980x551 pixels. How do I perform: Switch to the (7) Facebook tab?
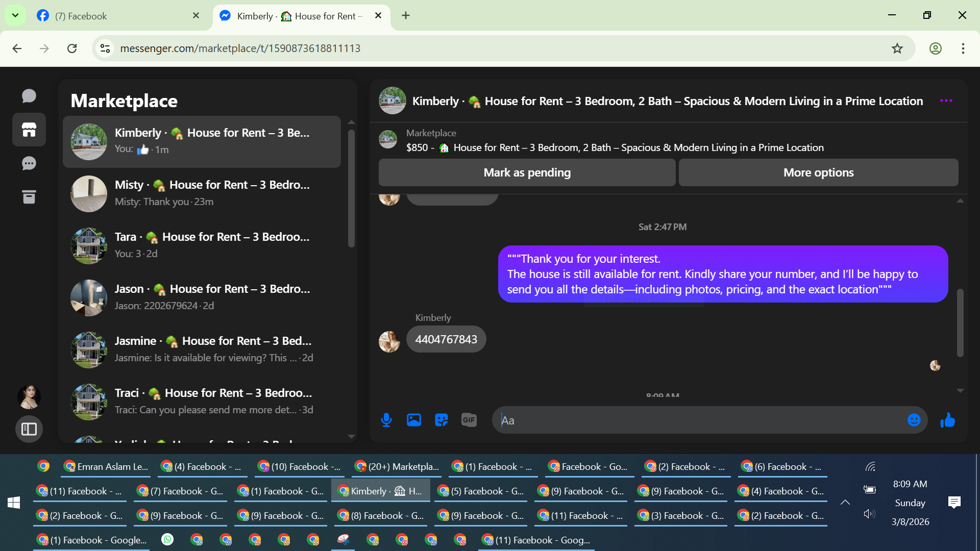117,16
